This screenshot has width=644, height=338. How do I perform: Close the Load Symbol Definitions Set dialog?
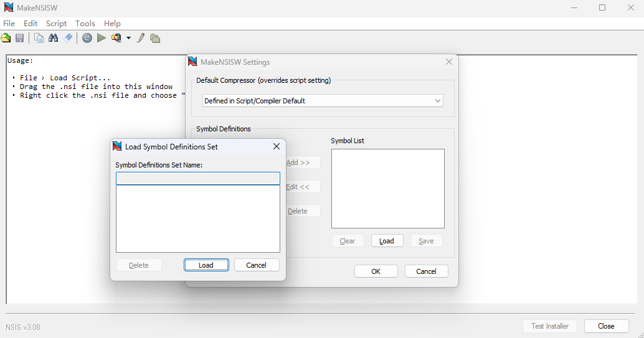[x=277, y=146]
